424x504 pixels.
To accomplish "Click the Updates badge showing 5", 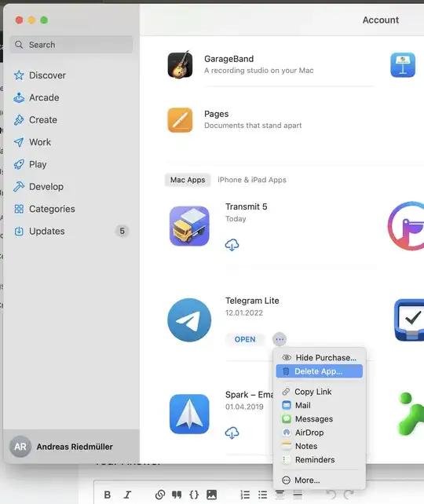I will 122,231.
